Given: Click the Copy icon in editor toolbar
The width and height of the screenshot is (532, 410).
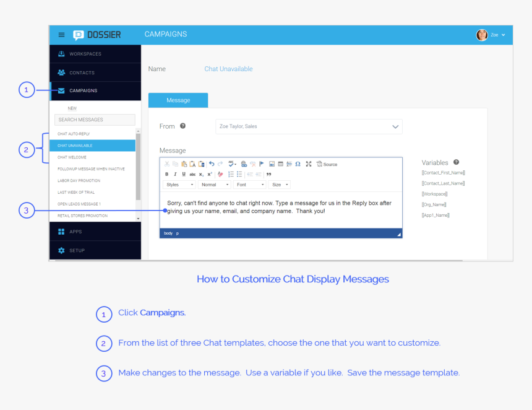Looking at the screenshot, I should 176,164.
